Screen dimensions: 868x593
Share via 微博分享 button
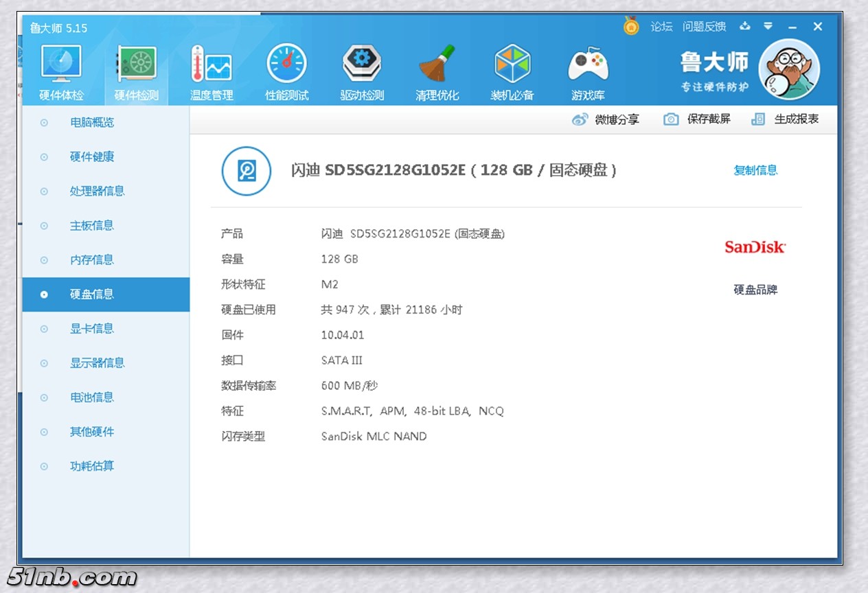coord(606,119)
